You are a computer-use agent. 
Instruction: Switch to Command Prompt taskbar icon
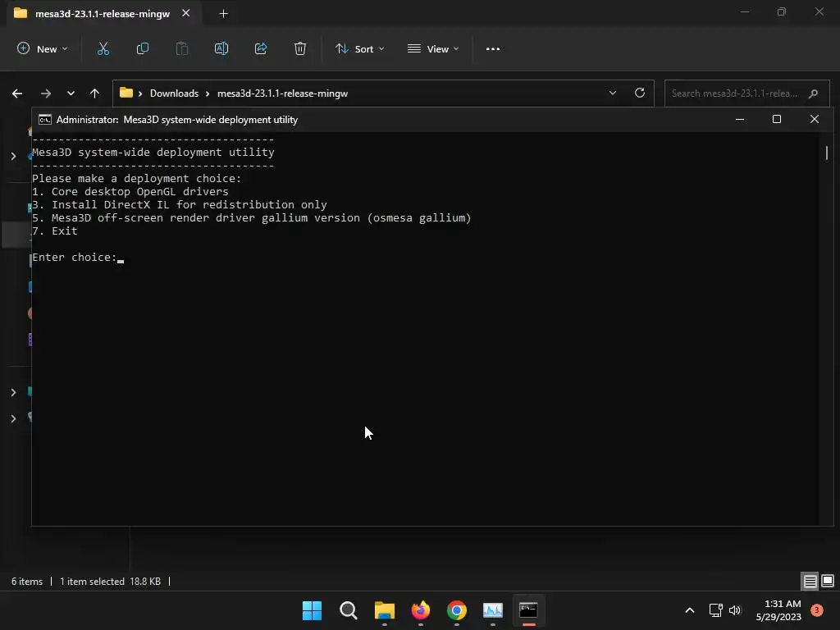[529, 610]
